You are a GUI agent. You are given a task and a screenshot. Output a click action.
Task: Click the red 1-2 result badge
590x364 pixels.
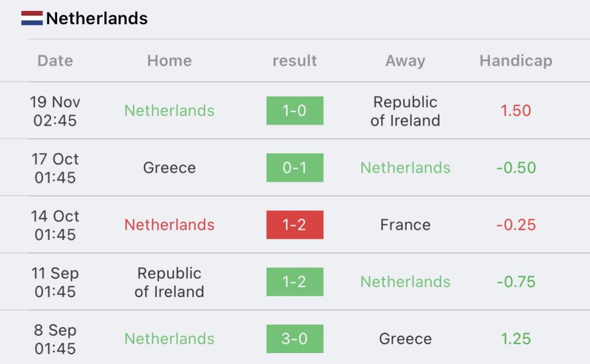(x=294, y=225)
